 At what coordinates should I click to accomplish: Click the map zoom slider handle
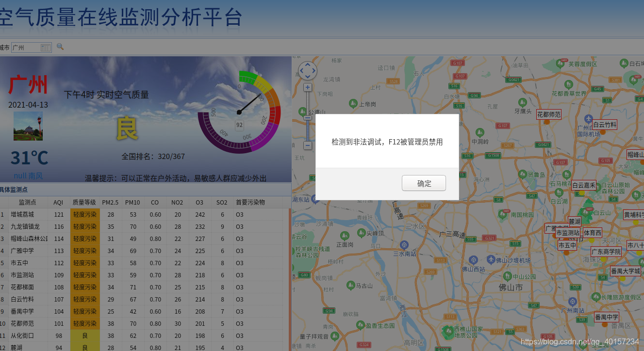click(307, 118)
